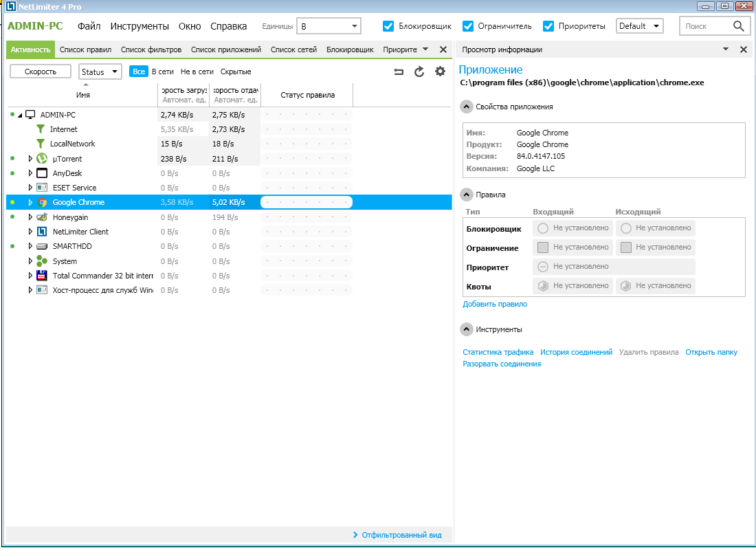756x550 pixels.
Task: Click the NetLimiter Client icon
Action: tap(42, 232)
